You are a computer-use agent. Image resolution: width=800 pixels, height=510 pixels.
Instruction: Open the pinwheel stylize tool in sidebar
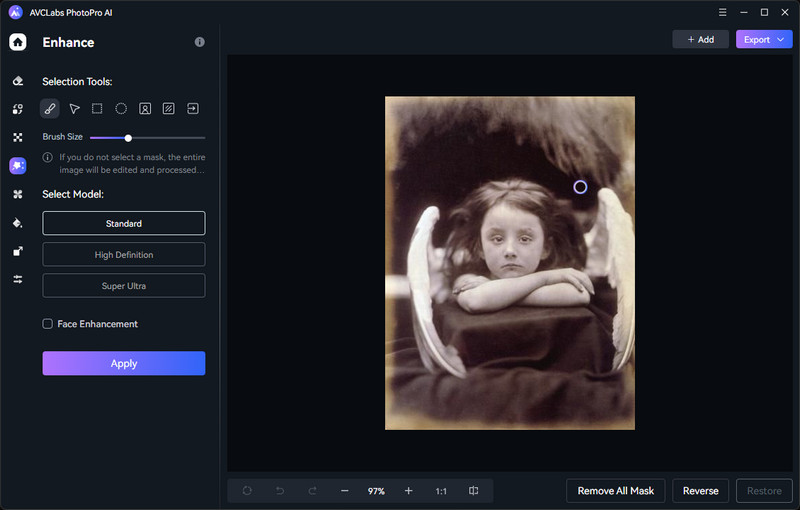[x=18, y=194]
